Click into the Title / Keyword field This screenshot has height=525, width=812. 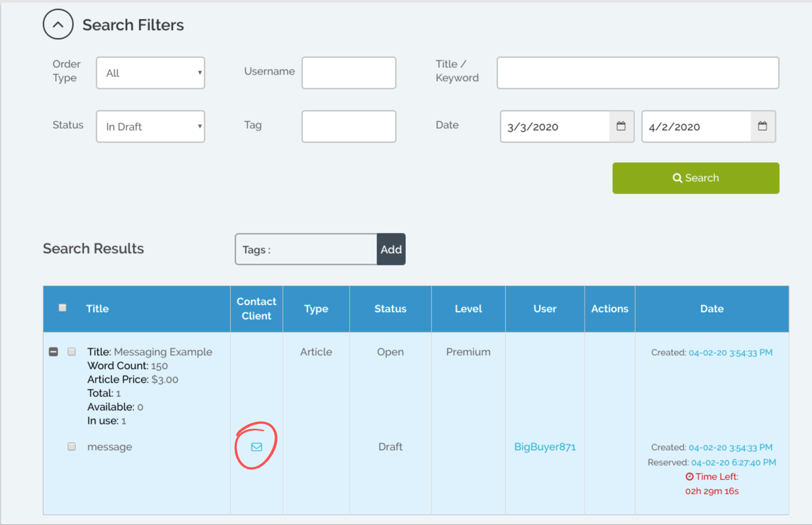click(637, 73)
